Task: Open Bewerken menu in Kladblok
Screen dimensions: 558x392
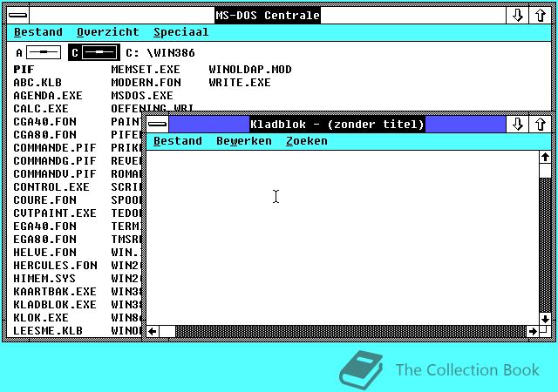Action: click(x=244, y=141)
